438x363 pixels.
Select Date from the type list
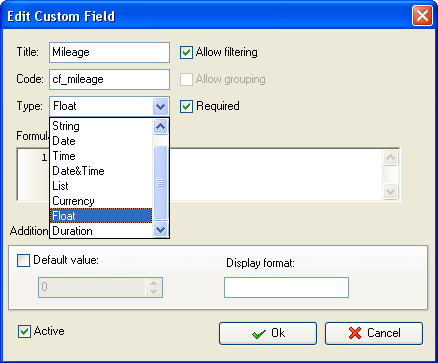[x=101, y=141]
